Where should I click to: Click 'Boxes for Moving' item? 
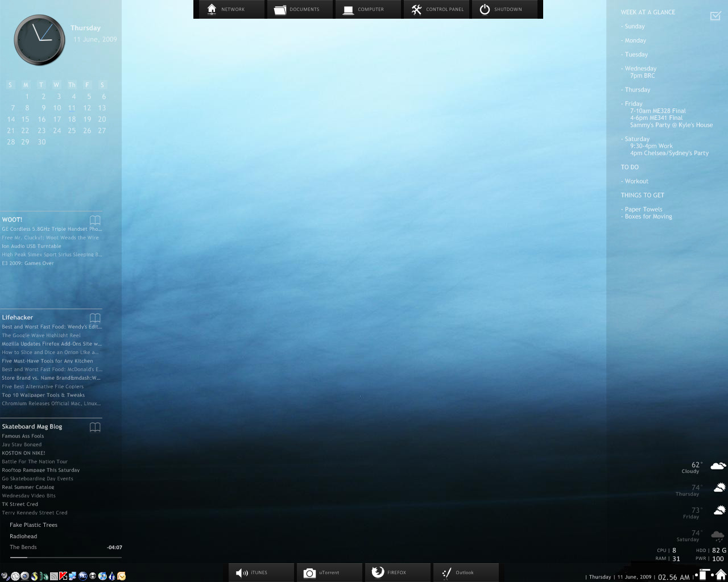coord(648,217)
